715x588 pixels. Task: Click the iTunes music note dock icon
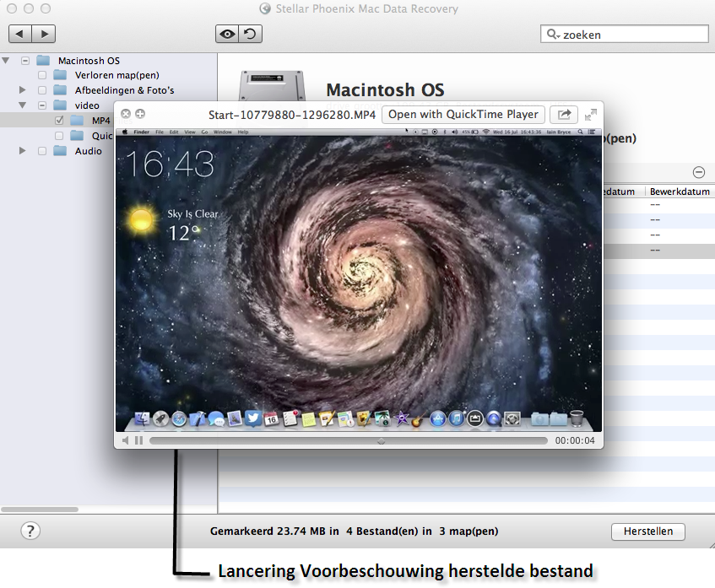pos(457,418)
